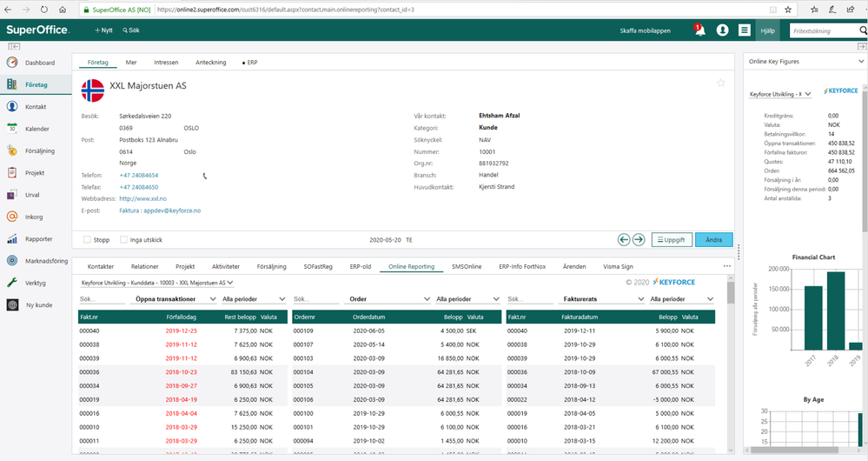Open the three-dot tab overflow menu

[x=727, y=266]
